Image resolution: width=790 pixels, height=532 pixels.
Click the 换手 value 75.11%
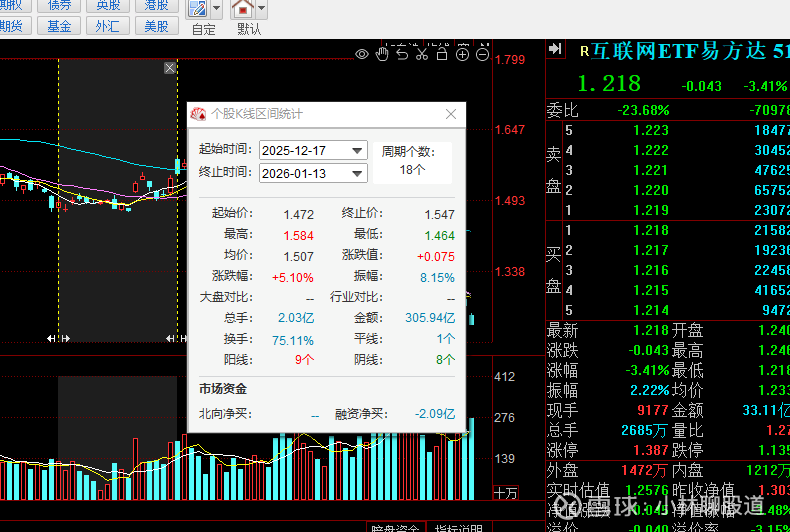(293, 341)
